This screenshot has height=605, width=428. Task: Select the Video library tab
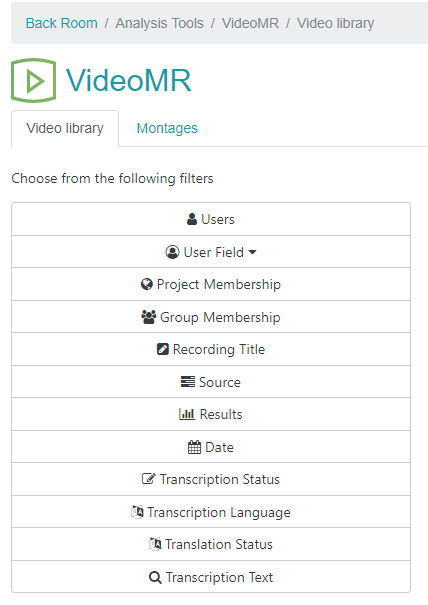coord(65,128)
